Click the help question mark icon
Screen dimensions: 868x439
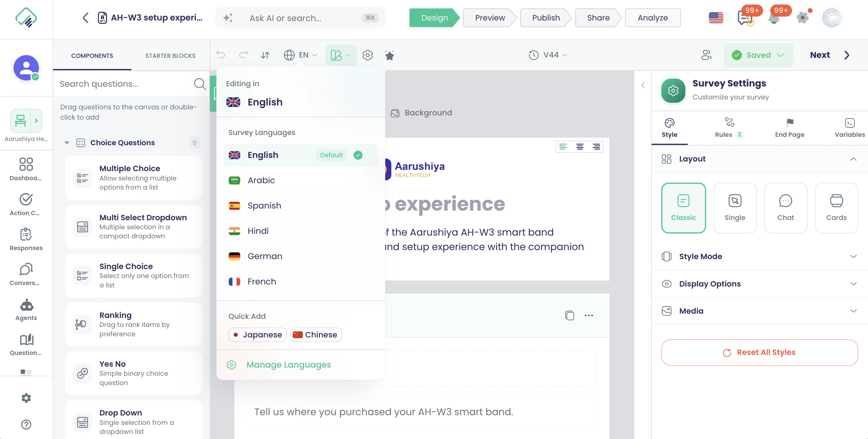tap(26, 425)
